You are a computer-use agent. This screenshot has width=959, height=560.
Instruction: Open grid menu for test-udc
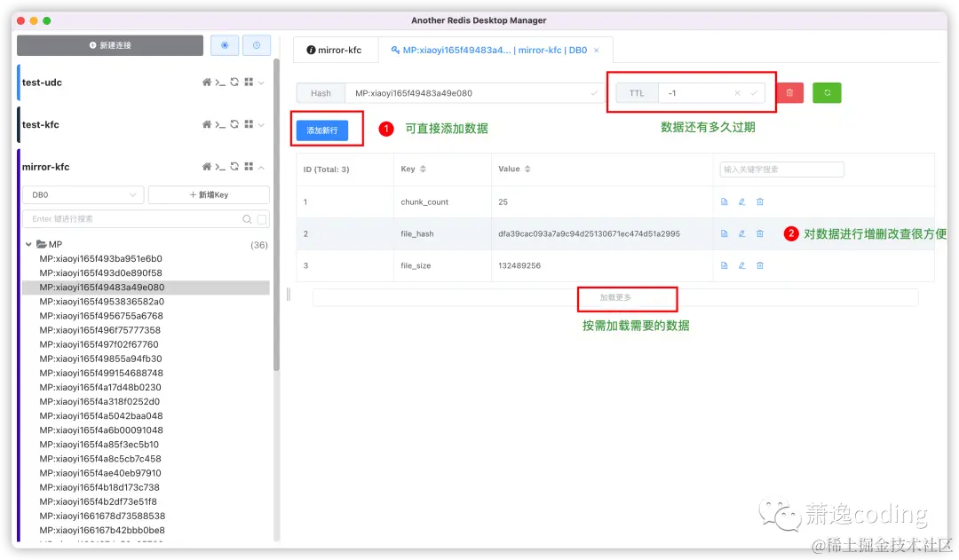click(x=249, y=82)
